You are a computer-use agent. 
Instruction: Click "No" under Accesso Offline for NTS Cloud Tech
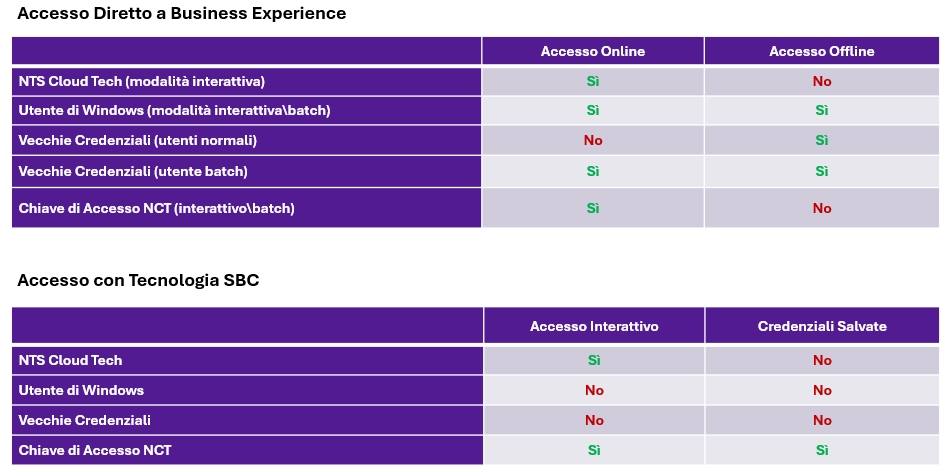pos(822,81)
